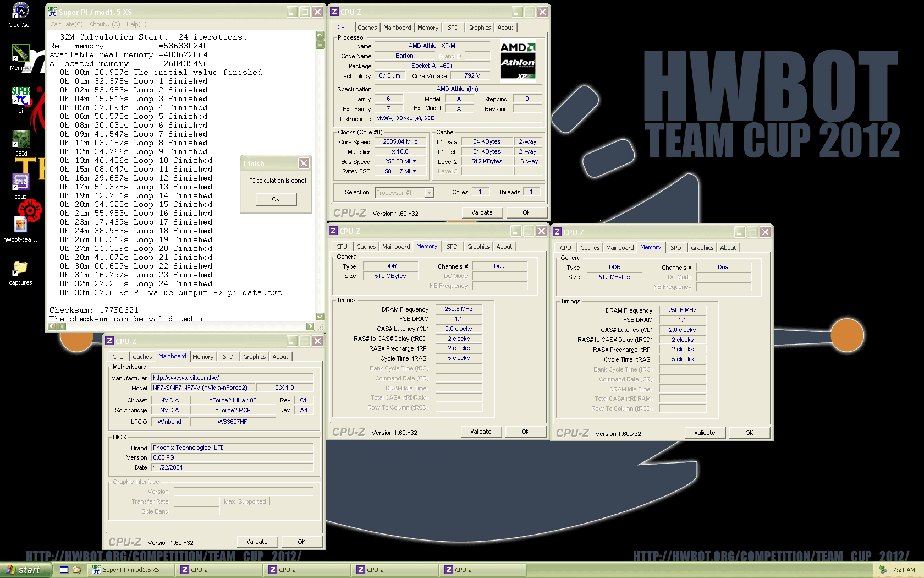Image resolution: width=924 pixels, height=578 pixels.
Task: Click the nForce2 Ultra 400 chipset field
Action: (x=233, y=400)
